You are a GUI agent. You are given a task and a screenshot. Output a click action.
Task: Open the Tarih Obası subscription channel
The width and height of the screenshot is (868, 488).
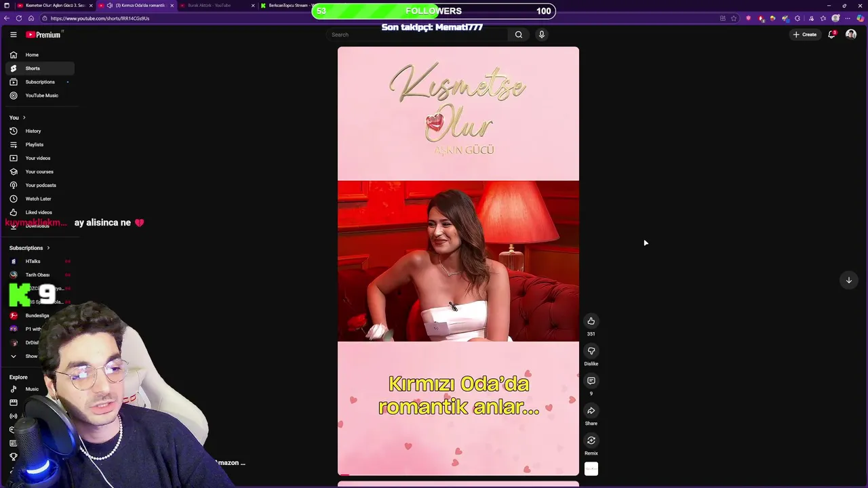(40, 274)
